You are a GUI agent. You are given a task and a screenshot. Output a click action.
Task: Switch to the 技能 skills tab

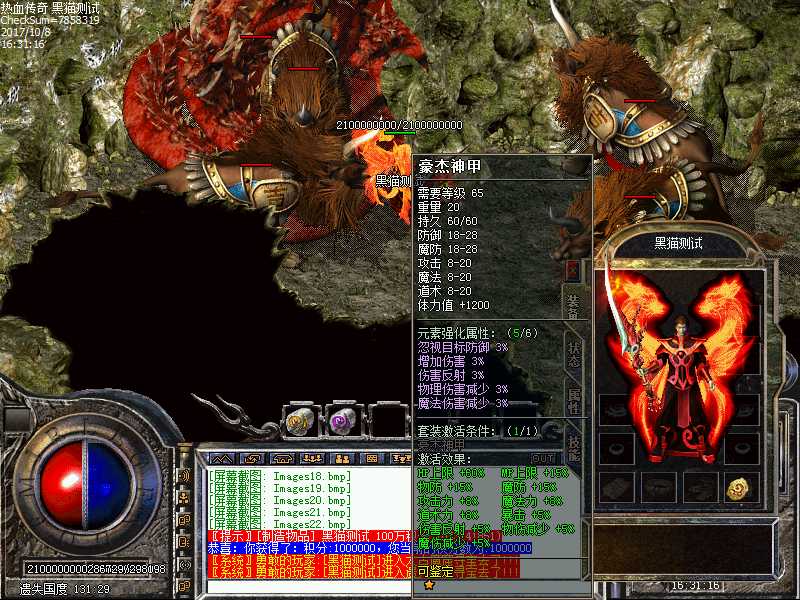(574, 449)
